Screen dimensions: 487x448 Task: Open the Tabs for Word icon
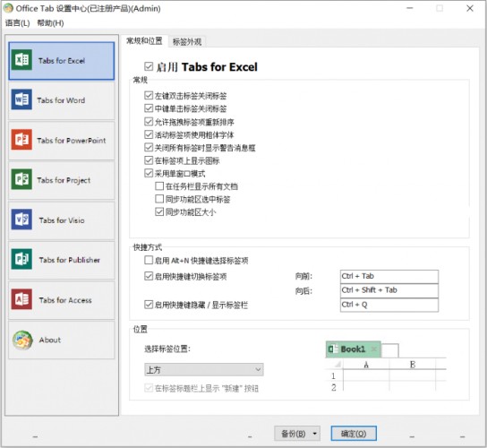coord(21,99)
